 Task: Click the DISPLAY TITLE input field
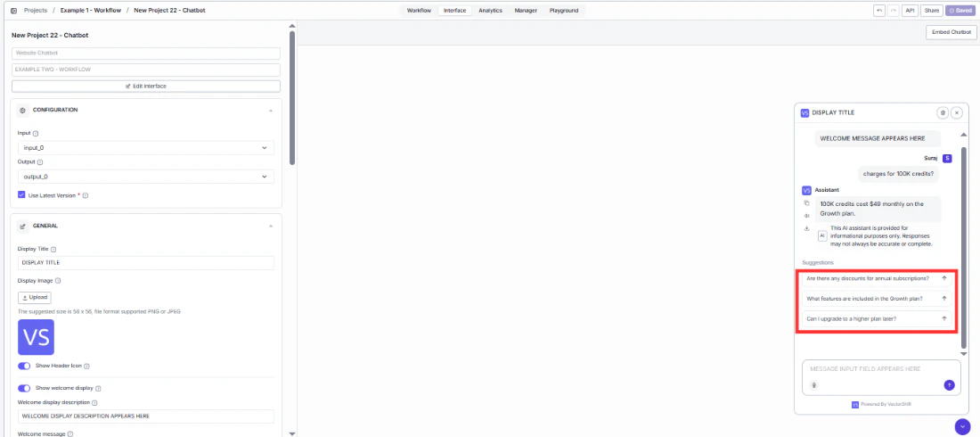(145, 263)
